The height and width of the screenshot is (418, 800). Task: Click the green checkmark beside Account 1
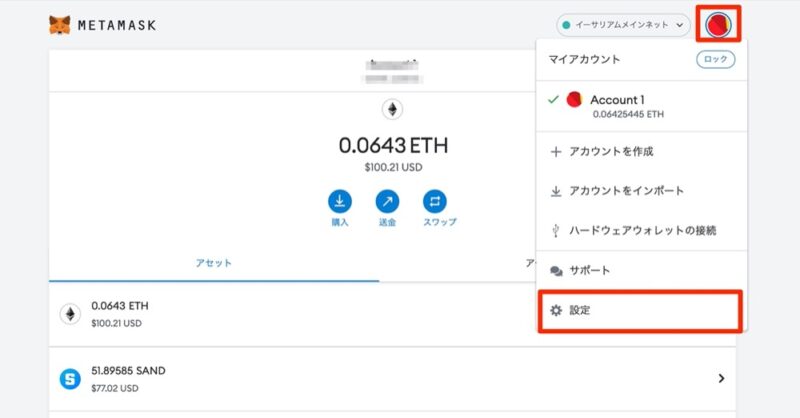(x=553, y=100)
